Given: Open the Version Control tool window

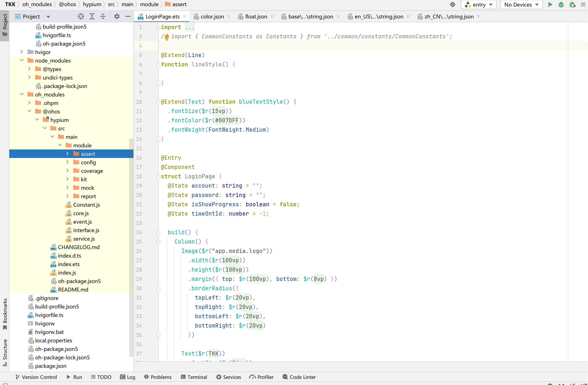Looking at the screenshot, I should [x=36, y=377].
